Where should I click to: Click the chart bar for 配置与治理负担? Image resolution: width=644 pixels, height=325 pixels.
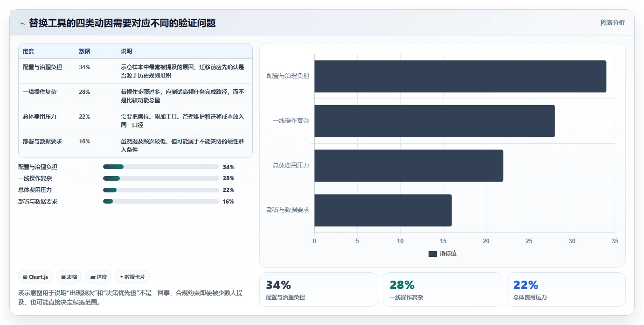[460, 76]
